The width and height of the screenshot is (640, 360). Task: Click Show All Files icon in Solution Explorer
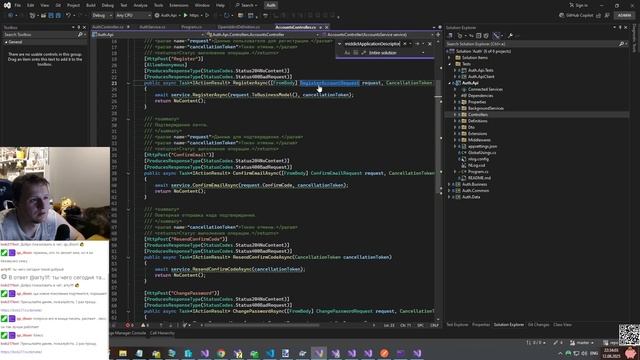[486, 36]
